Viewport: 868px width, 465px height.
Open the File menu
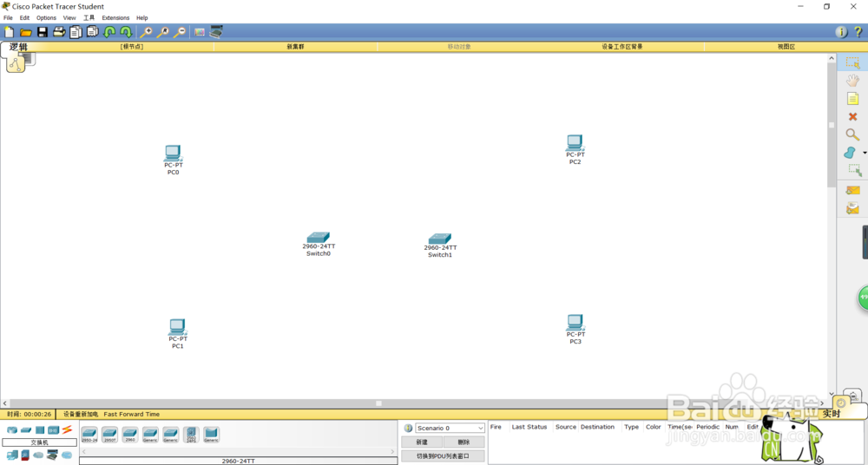coord(8,17)
